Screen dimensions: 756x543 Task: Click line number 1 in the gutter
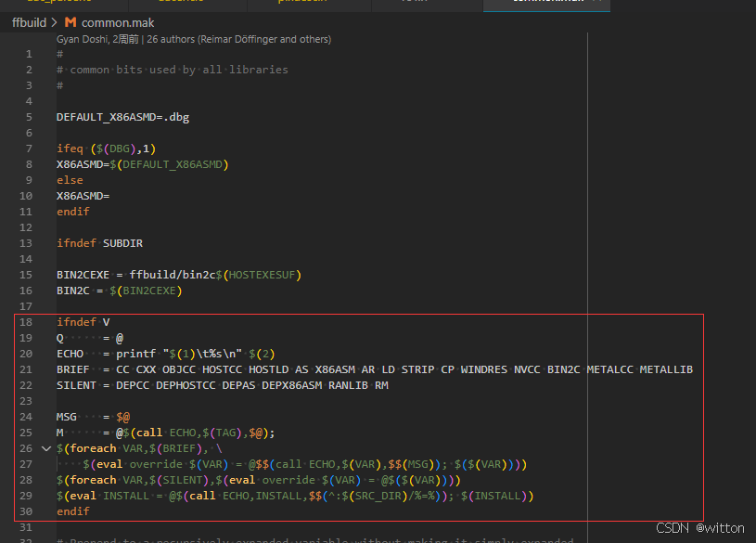point(29,54)
